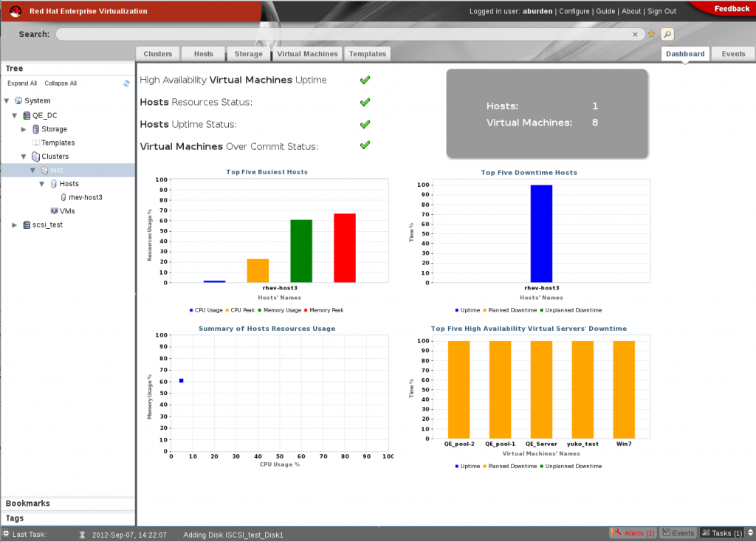
Task: Click the red Memory Peak bar in Busiest Hosts
Action: pos(345,248)
